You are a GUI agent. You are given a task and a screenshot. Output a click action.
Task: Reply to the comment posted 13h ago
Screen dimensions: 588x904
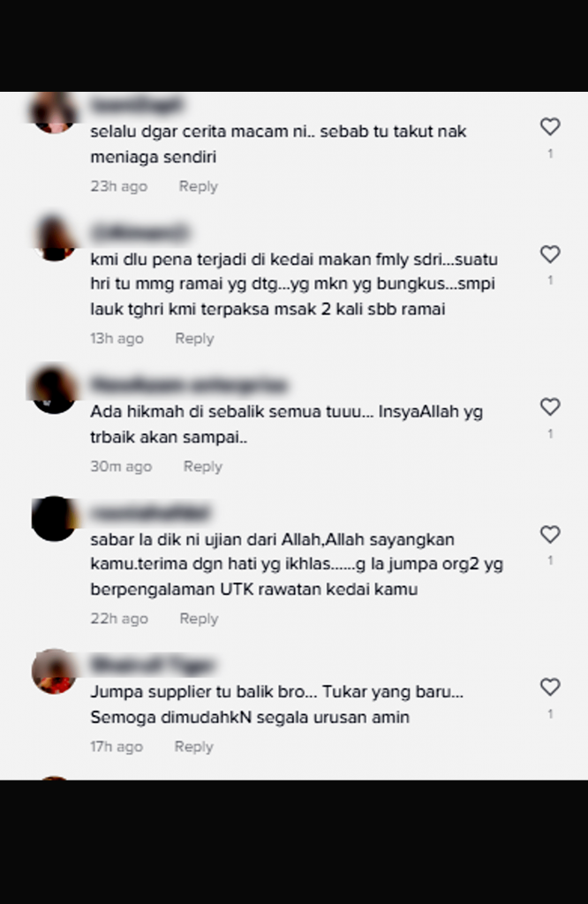click(x=194, y=338)
